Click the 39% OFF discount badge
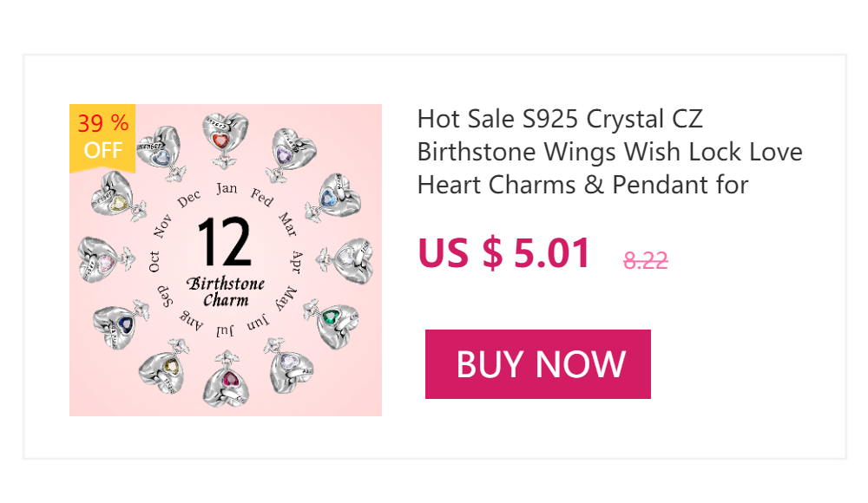Image resolution: width=868 pixels, height=503 pixels. 102,137
